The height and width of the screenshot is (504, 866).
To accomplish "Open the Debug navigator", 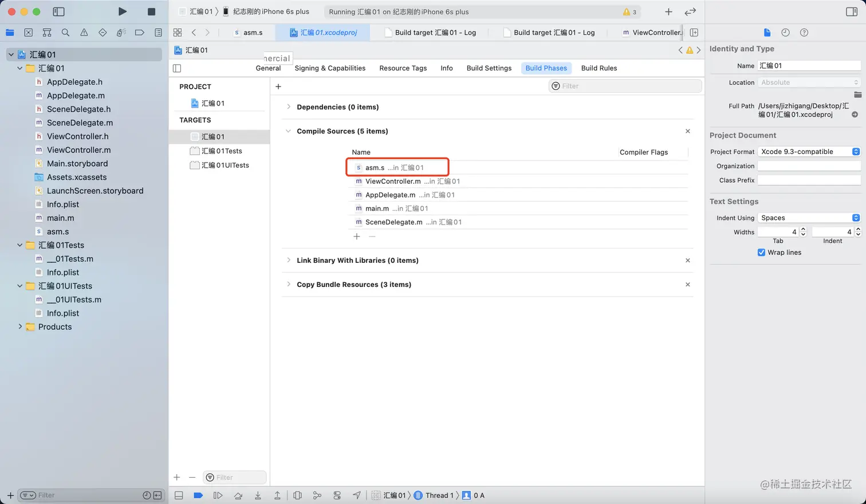I will coord(121,33).
